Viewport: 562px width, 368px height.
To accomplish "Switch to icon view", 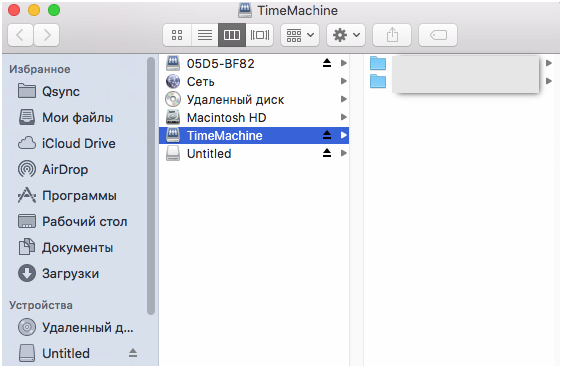I will 177,35.
